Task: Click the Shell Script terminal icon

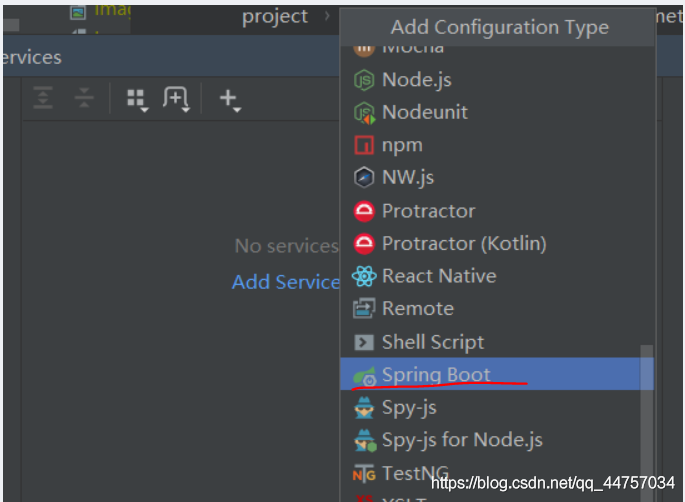Action: pos(364,342)
